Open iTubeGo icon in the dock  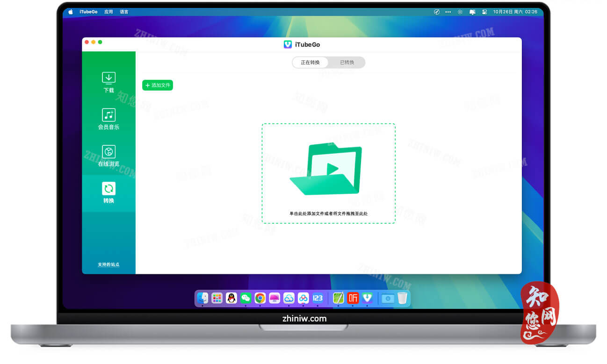click(368, 298)
